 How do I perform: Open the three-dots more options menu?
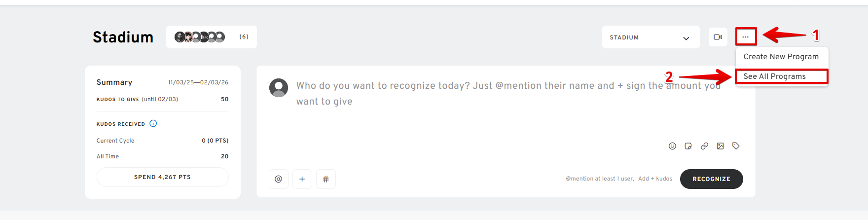point(746,37)
